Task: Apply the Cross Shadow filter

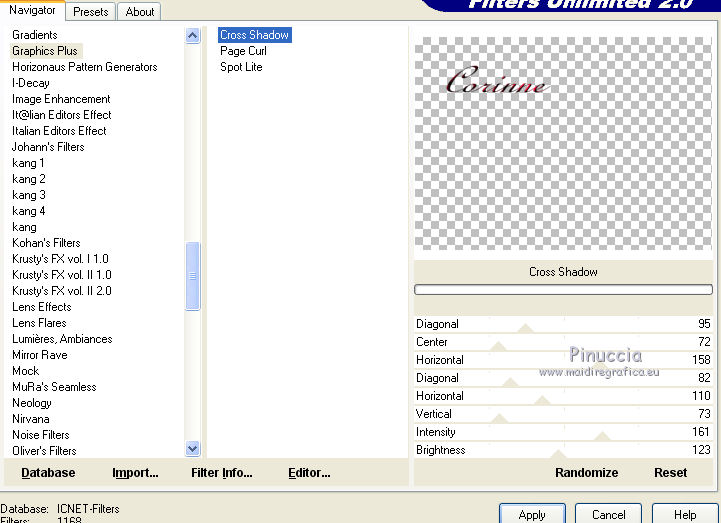Action: (x=532, y=514)
